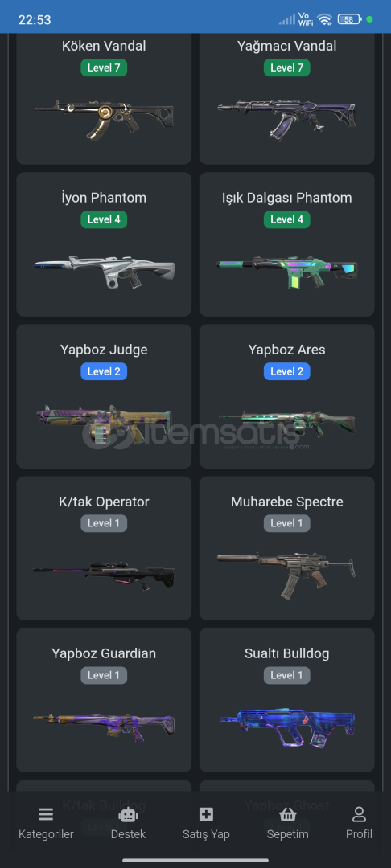Select the Muharebe Spectre gun image
Image resolution: width=391 pixels, height=868 pixels.
287,575
